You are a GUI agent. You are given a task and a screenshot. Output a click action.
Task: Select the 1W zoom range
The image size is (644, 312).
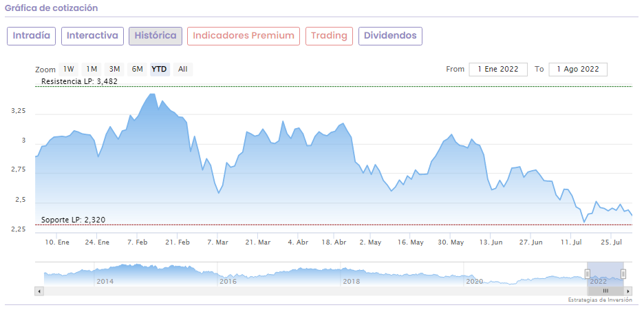[68, 69]
